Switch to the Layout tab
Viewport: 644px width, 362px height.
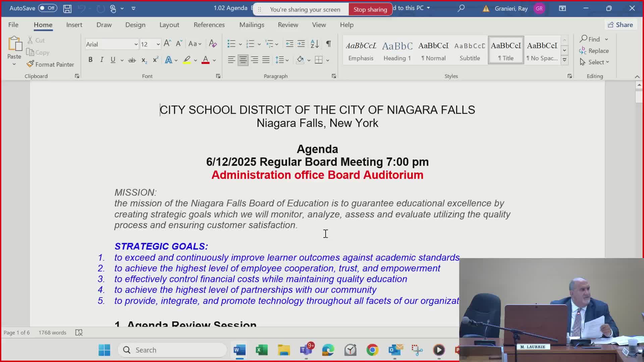coord(169,25)
